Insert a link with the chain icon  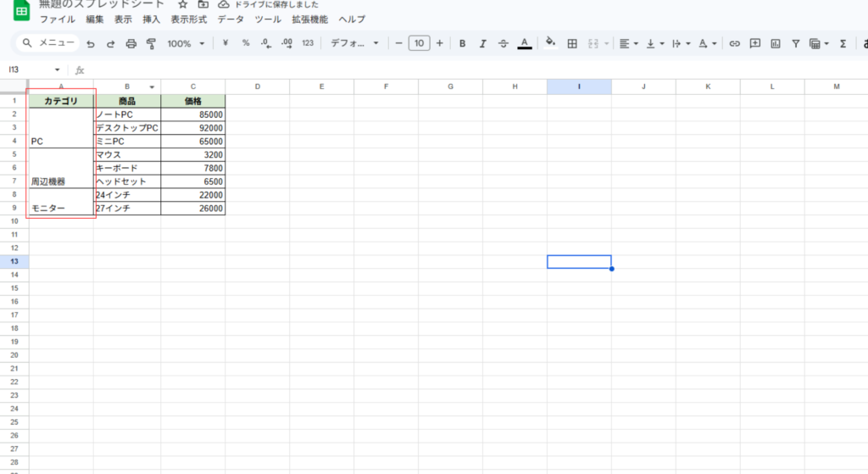point(734,43)
